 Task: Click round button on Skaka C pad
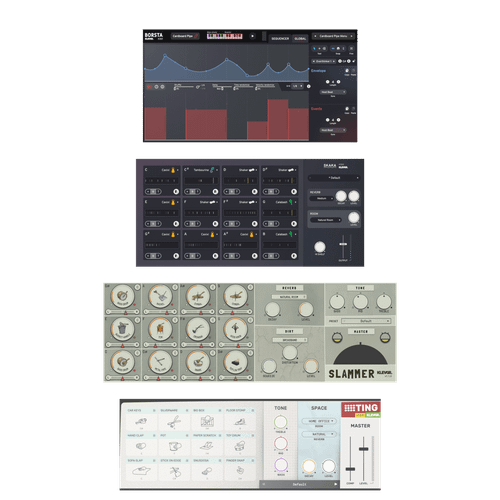(x=176, y=191)
